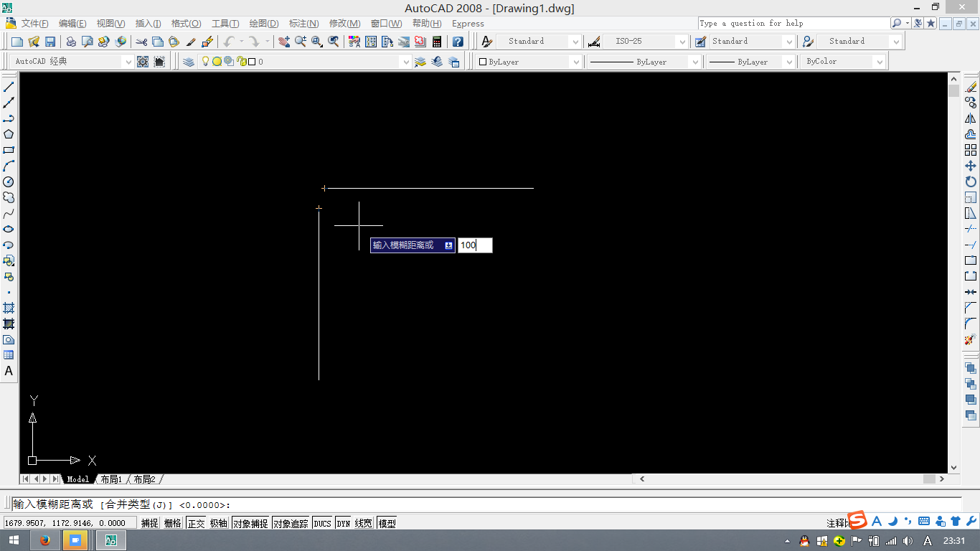
Task: Expand the layer 0 dropdown
Action: click(x=405, y=62)
